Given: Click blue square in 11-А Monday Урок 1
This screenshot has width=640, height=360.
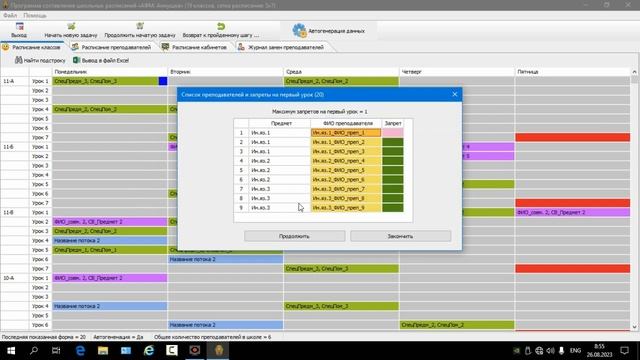Looking at the screenshot, I should coord(163,81).
